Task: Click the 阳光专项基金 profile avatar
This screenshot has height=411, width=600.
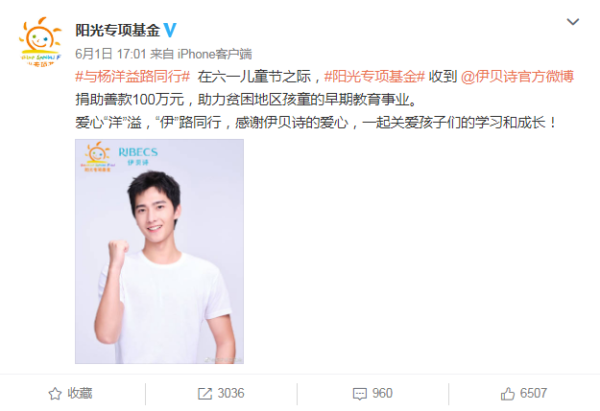Action: point(40,41)
